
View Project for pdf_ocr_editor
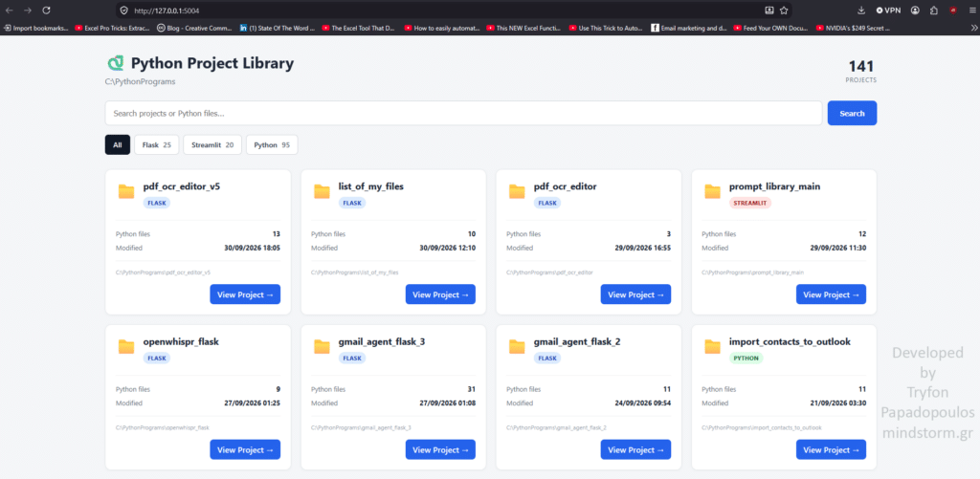point(635,294)
